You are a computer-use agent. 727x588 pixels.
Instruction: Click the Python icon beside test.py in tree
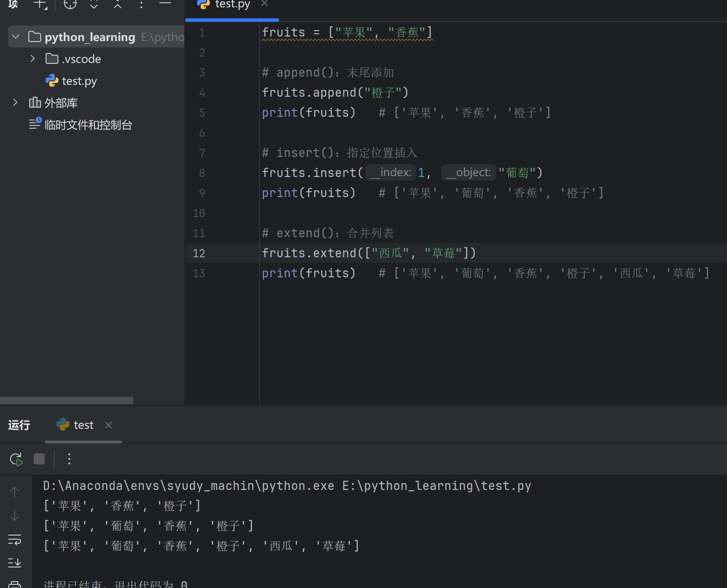pos(52,81)
